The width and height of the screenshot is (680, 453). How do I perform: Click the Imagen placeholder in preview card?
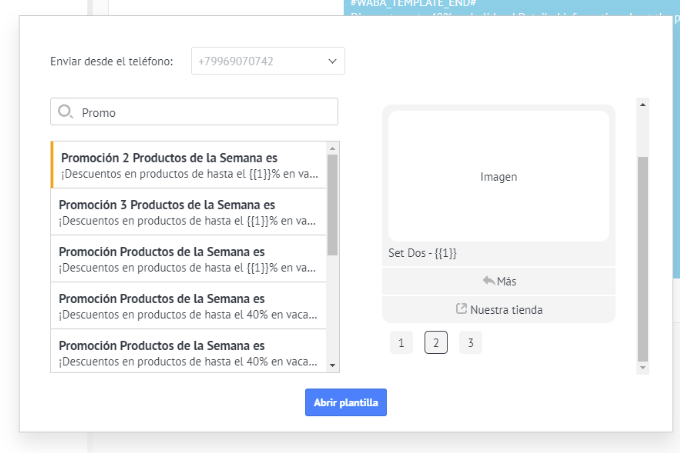(499, 176)
